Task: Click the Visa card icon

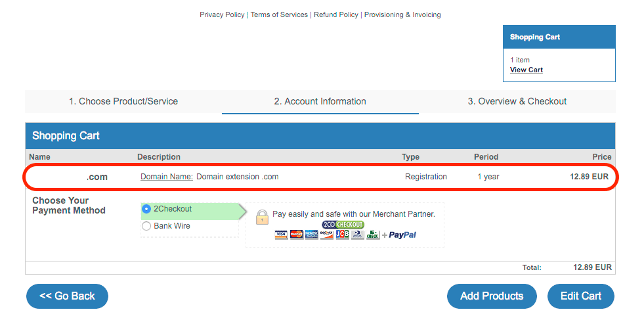Action: (282, 235)
